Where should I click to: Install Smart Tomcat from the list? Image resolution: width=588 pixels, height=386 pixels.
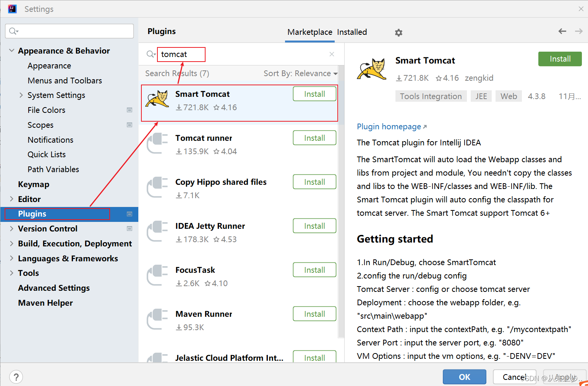pos(314,94)
